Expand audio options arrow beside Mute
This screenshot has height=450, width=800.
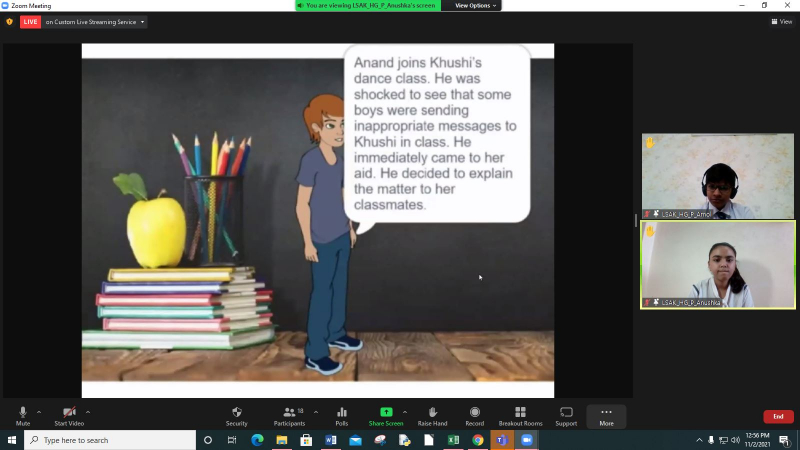pyautogui.click(x=39, y=411)
